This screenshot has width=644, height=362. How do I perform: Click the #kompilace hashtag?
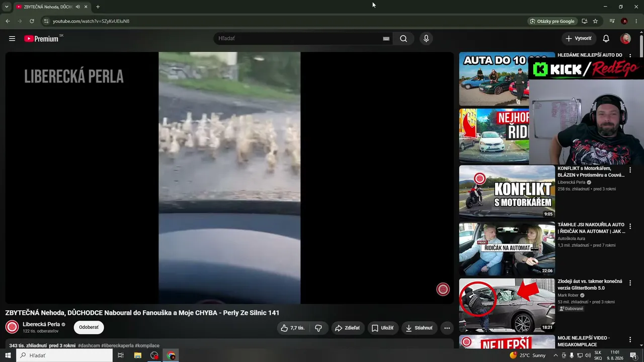(147, 346)
